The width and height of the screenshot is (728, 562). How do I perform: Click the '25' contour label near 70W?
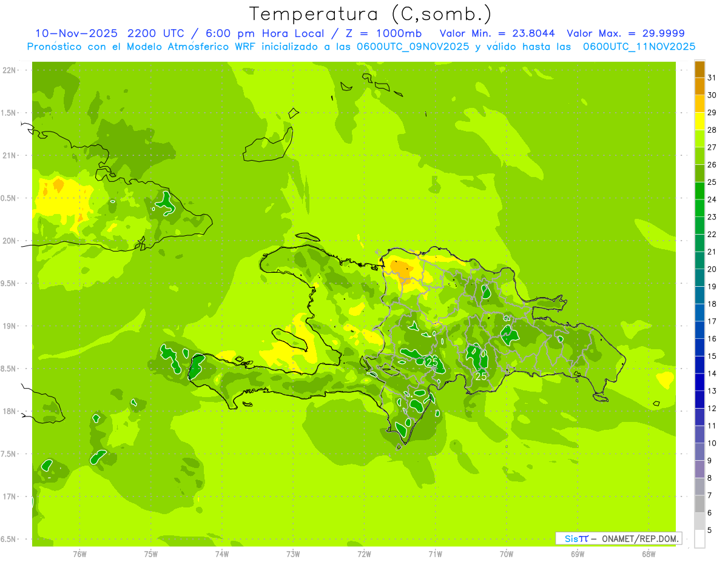coord(481,376)
